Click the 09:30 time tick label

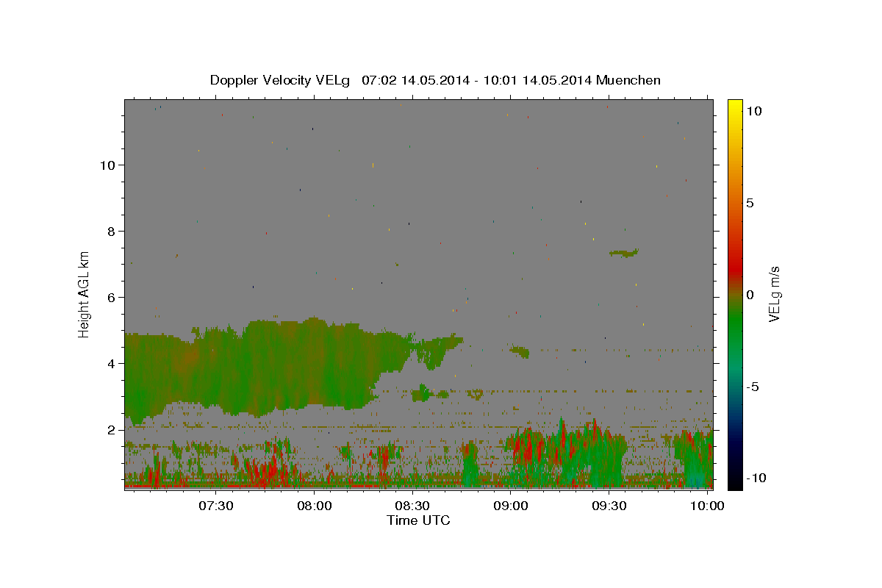click(x=609, y=506)
